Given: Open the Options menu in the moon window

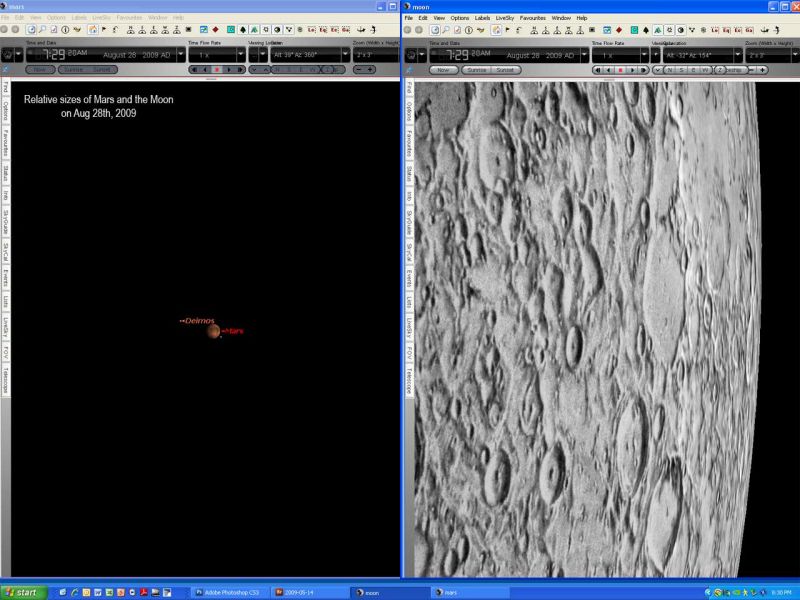Looking at the screenshot, I should (460, 18).
